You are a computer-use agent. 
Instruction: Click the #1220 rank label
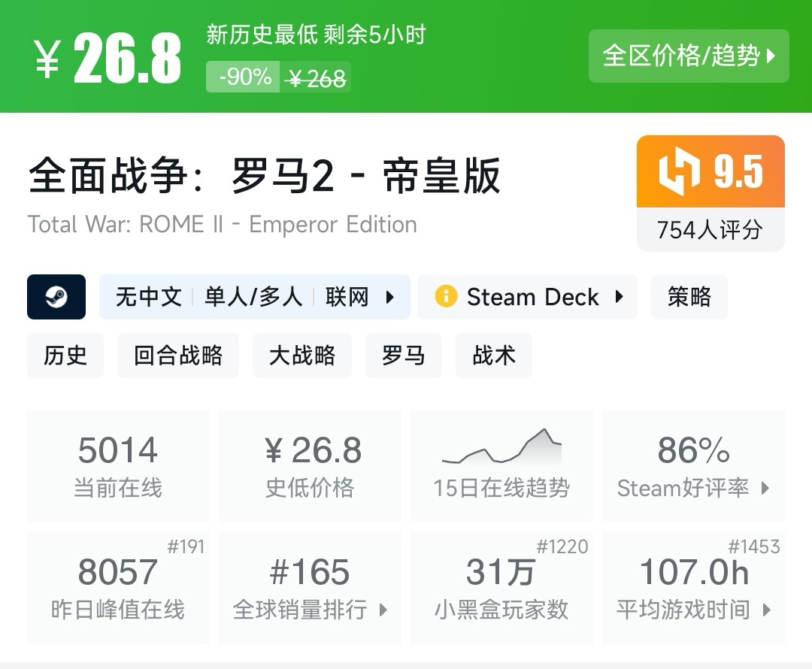[562, 546]
